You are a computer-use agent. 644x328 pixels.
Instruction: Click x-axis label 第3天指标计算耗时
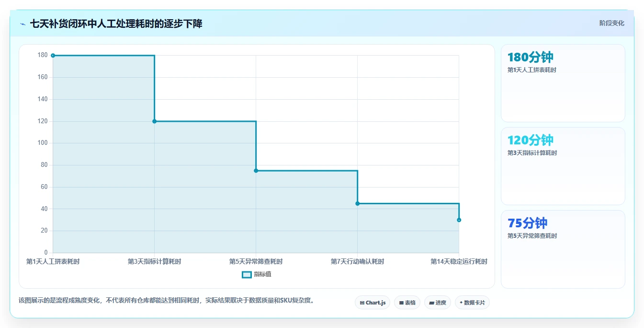(x=154, y=261)
